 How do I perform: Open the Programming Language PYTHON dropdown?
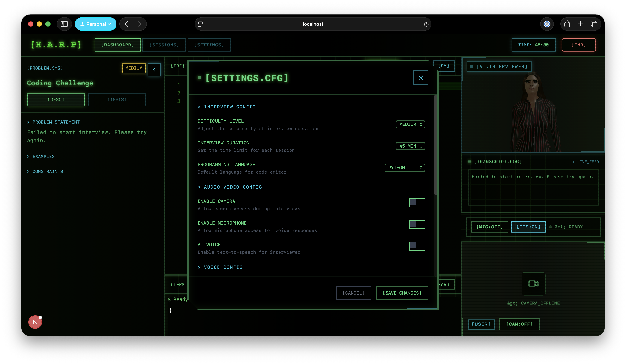pos(404,168)
